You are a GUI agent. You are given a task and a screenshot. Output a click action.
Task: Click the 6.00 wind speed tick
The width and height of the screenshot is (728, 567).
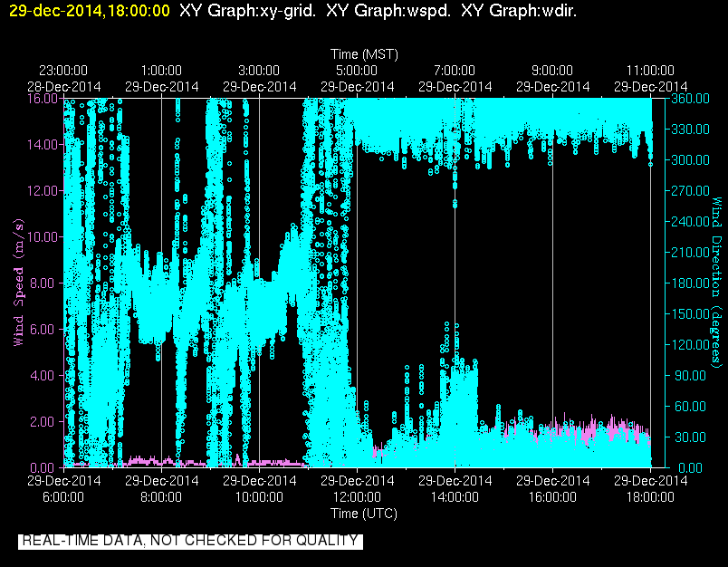(43, 330)
